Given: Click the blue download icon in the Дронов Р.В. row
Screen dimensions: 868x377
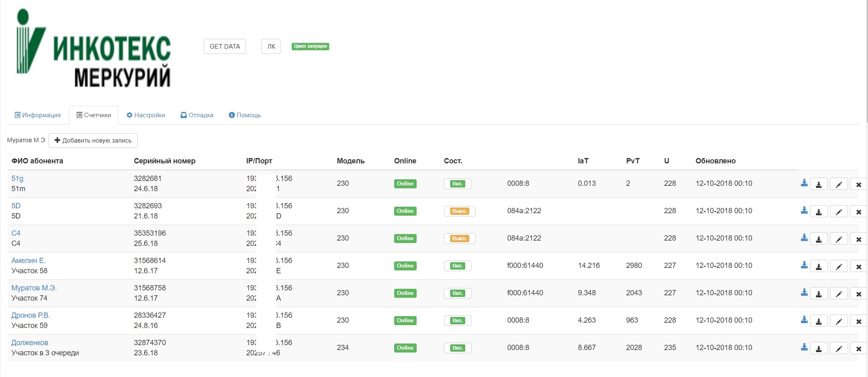Looking at the screenshot, I should click(x=804, y=320).
